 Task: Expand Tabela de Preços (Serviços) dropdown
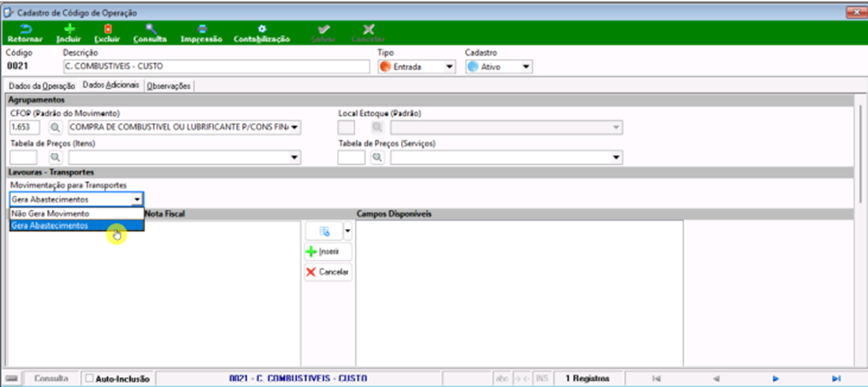(x=617, y=157)
